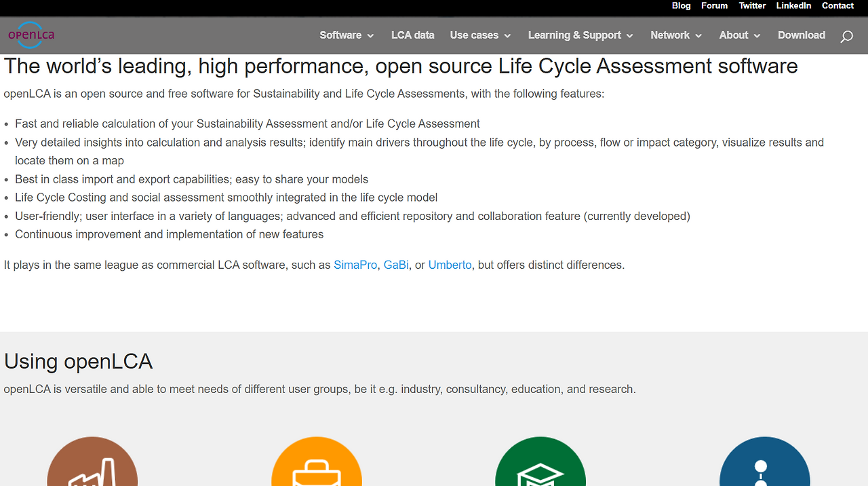
Task: Click the bullet 'Best in class import and export'
Action: point(192,179)
